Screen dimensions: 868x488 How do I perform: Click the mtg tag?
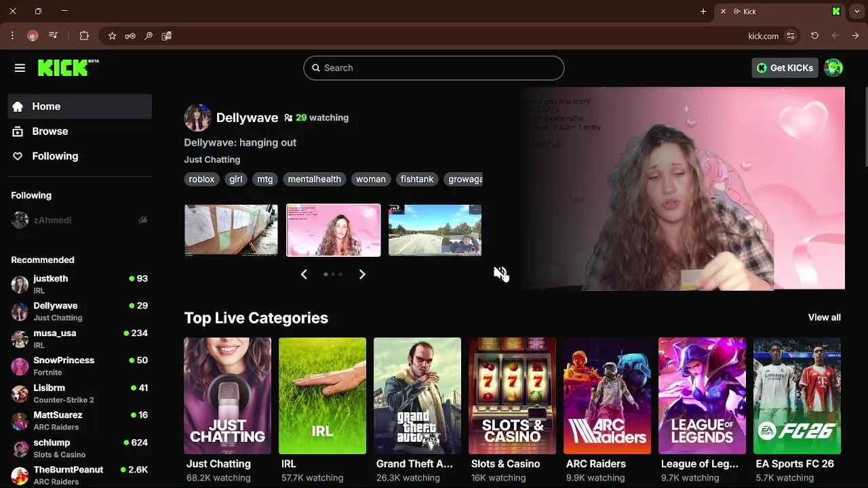pyautogui.click(x=264, y=179)
